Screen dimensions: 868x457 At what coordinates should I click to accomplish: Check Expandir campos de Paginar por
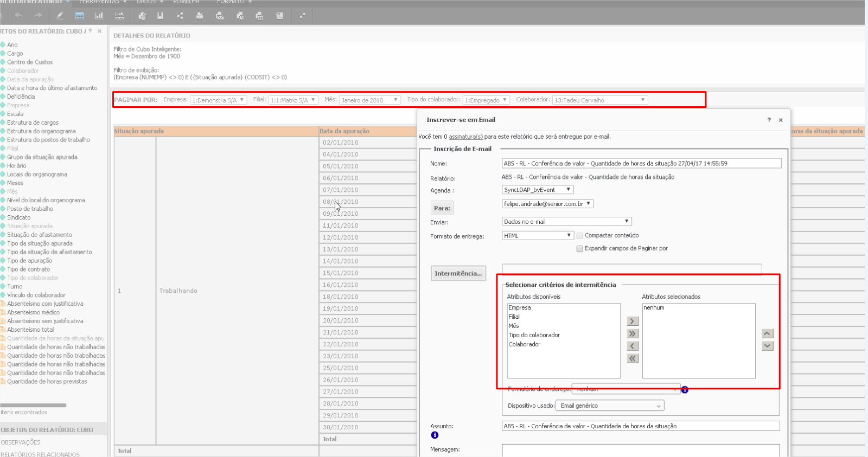[x=580, y=249]
